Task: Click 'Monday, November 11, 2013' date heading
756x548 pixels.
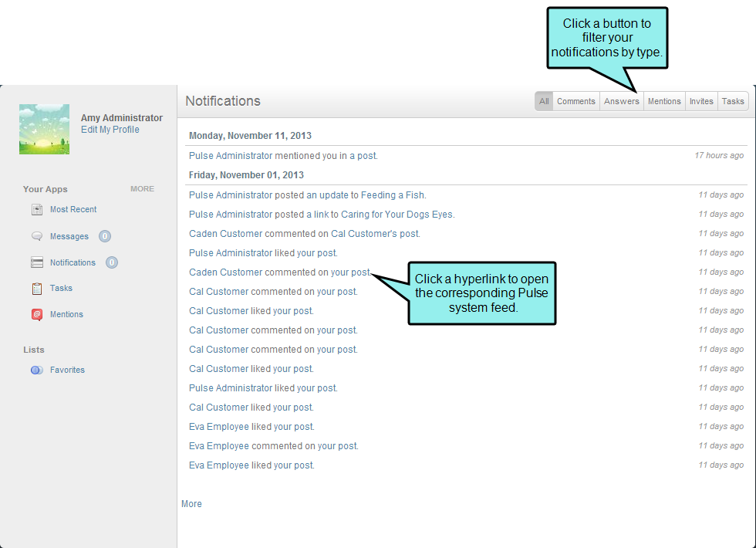Action: (x=250, y=136)
